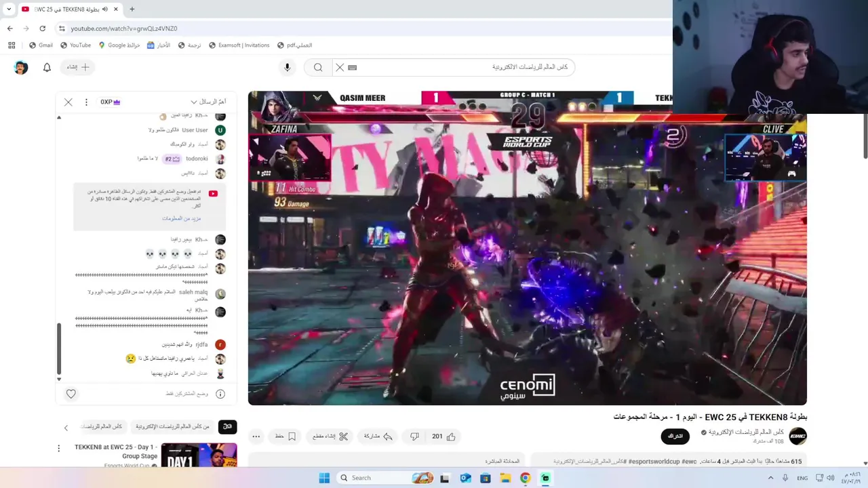Close the live chat panel
Viewport: 868px width, 488px height.
[x=68, y=102]
